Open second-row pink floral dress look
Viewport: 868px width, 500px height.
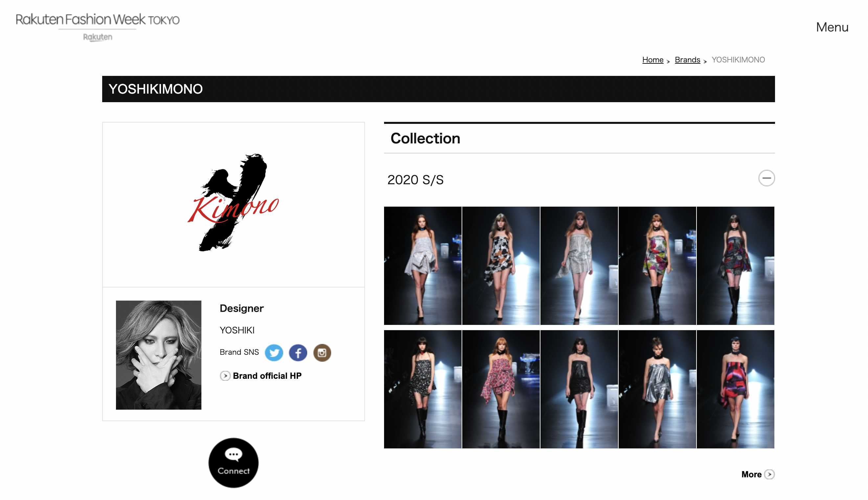point(500,389)
